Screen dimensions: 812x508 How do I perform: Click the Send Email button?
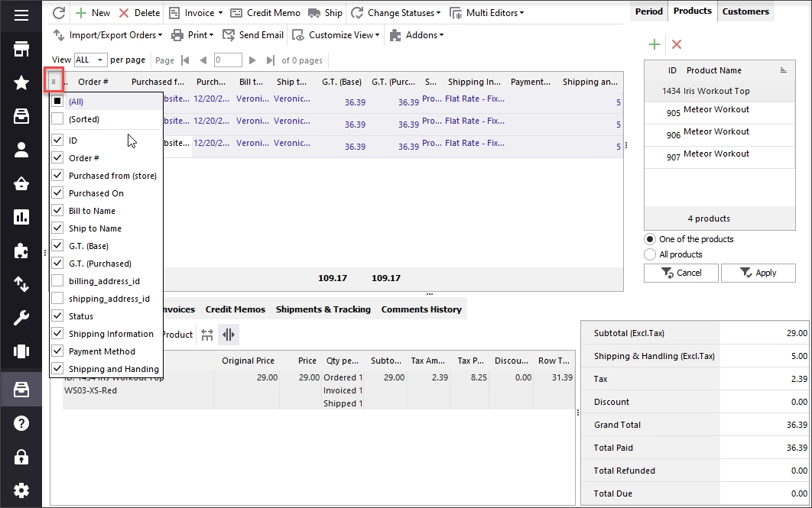pos(253,35)
